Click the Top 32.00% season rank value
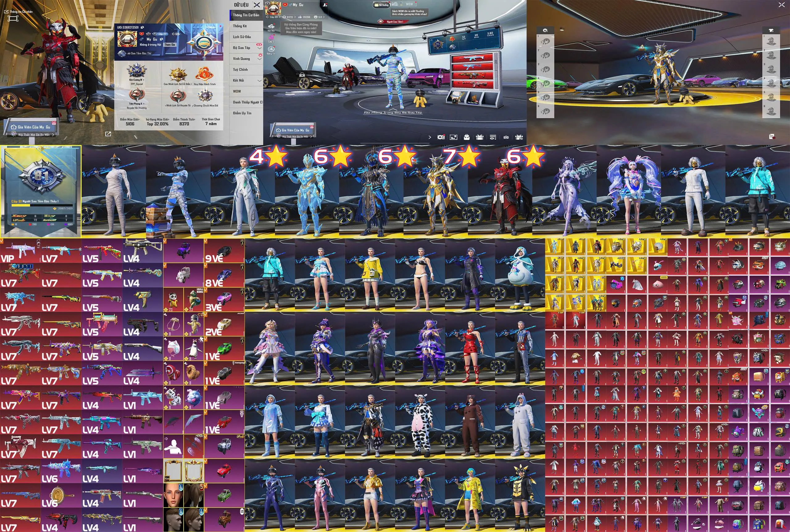 coord(158,124)
